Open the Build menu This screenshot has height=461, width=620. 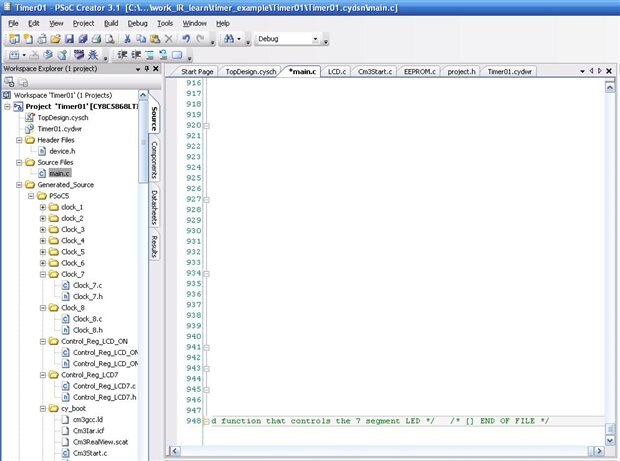pos(110,22)
